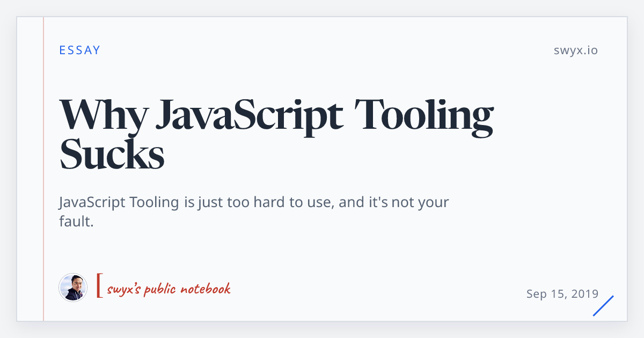Click the word fault. in subtitle

point(77,221)
